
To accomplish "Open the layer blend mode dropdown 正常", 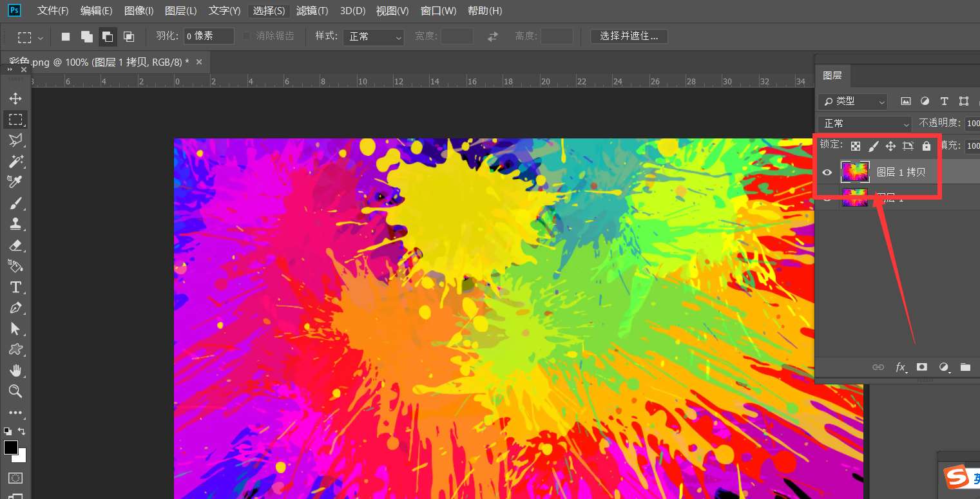I will click(865, 123).
